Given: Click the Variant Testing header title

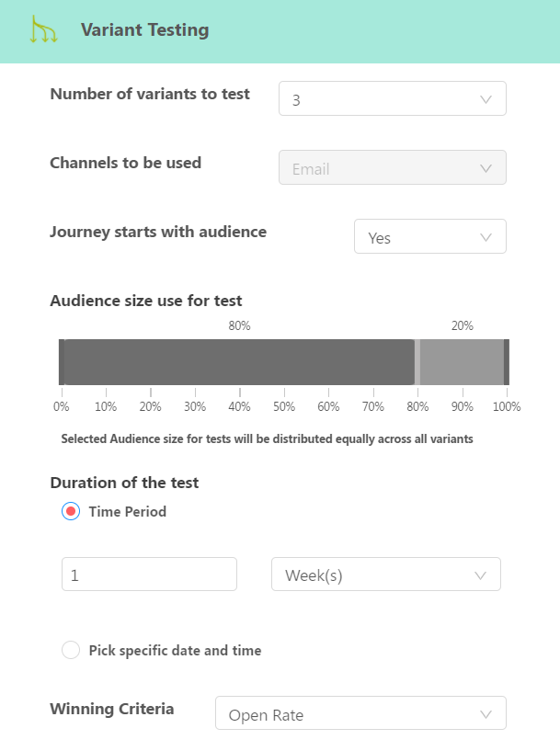Looking at the screenshot, I should coord(144,30).
